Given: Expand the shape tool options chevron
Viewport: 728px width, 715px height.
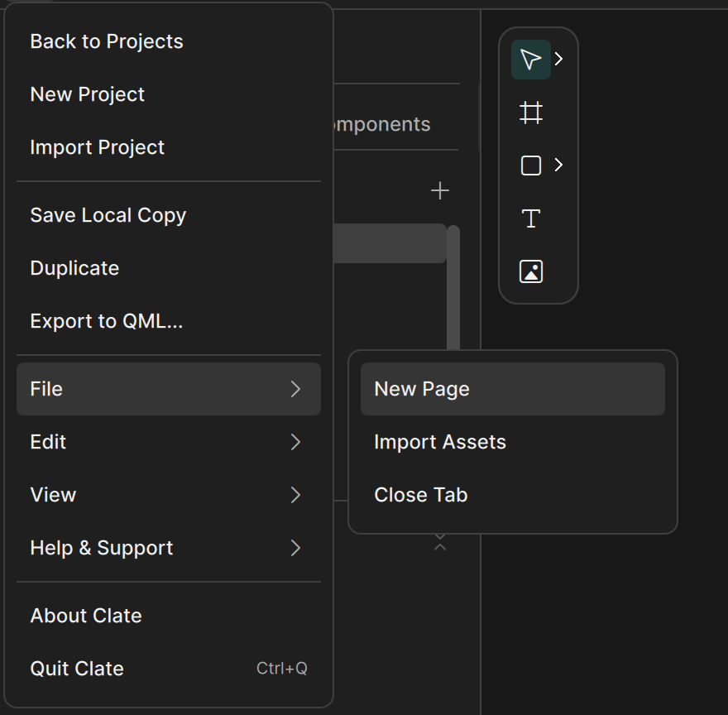Looking at the screenshot, I should point(559,165).
